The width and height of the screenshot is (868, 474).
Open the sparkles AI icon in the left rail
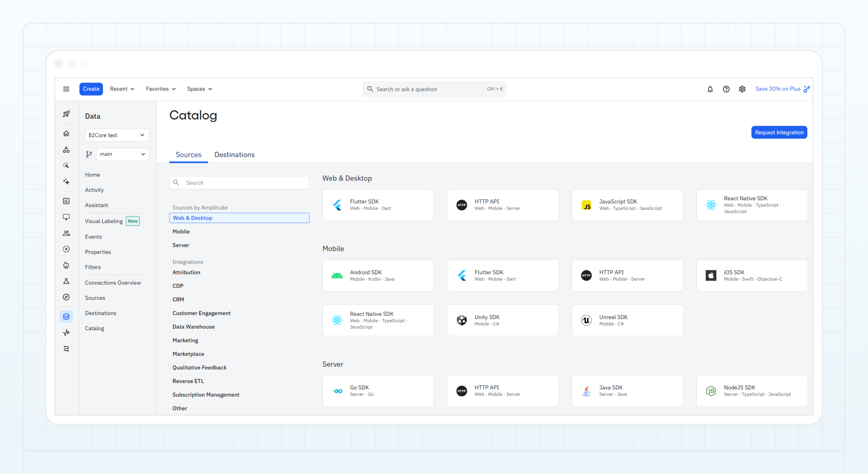66,182
